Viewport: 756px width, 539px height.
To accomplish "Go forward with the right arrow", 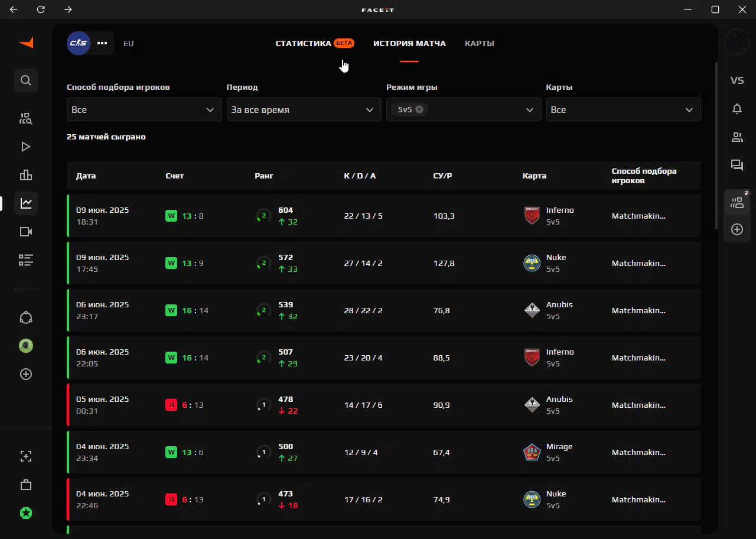I will [68, 9].
